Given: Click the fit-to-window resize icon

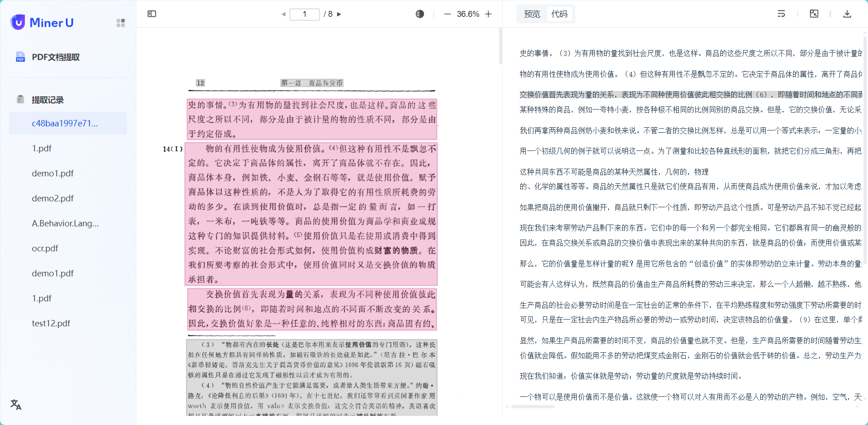Looking at the screenshot, I should pyautogui.click(x=813, y=14).
